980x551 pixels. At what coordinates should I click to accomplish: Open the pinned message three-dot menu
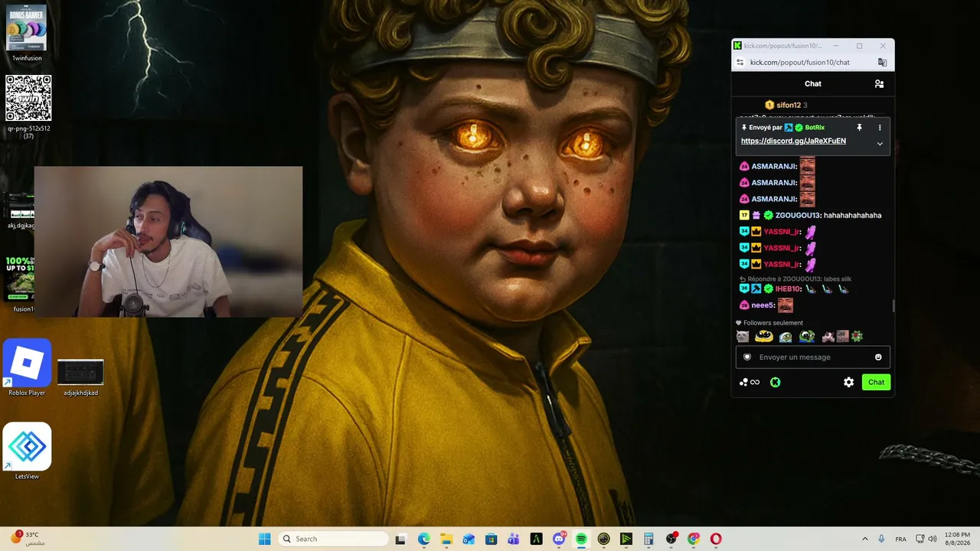point(880,128)
